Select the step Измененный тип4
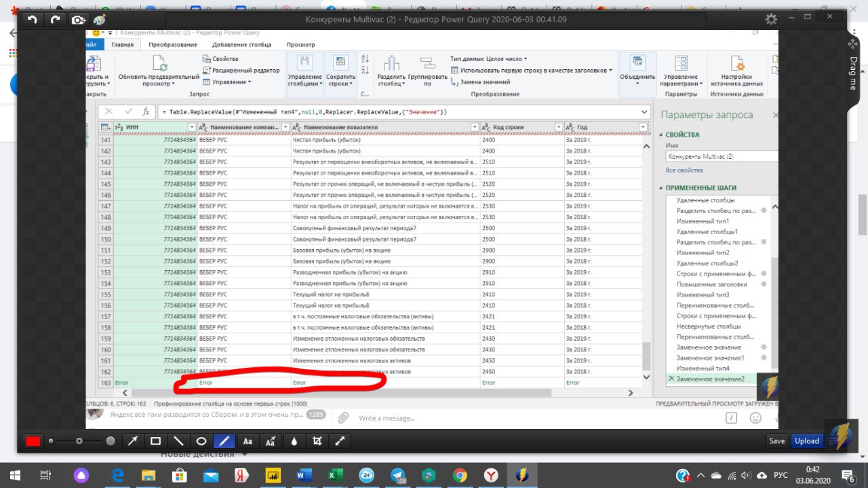The width and height of the screenshot is (868, 488). pyautogui.click(x=703, y=368)
